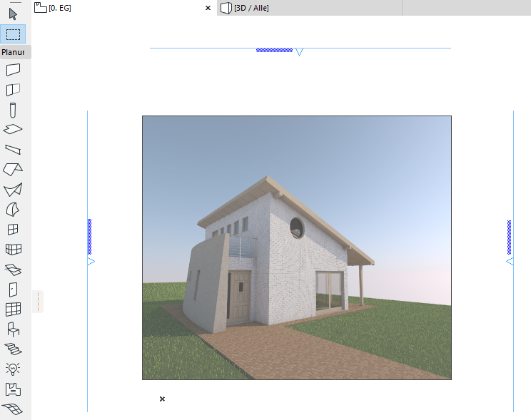The image size is (531, 420).
Task: Select the Door tool
Action: pos(13,290)
